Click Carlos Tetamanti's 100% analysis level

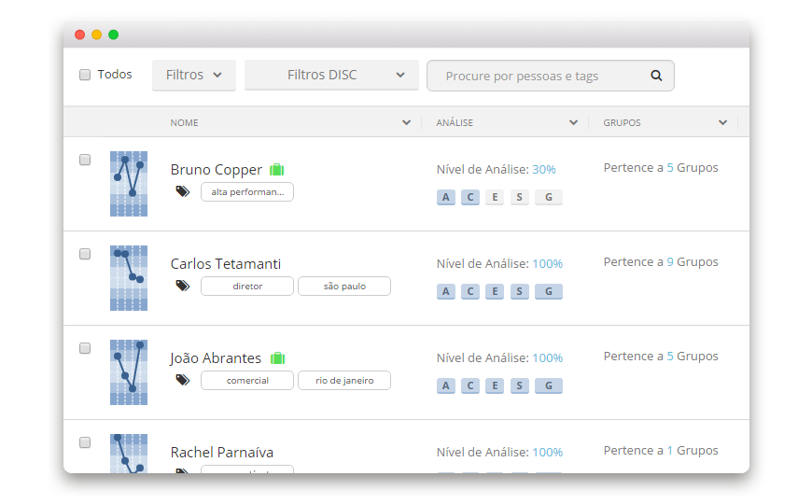pyautogui.click(x=547, y=263)
